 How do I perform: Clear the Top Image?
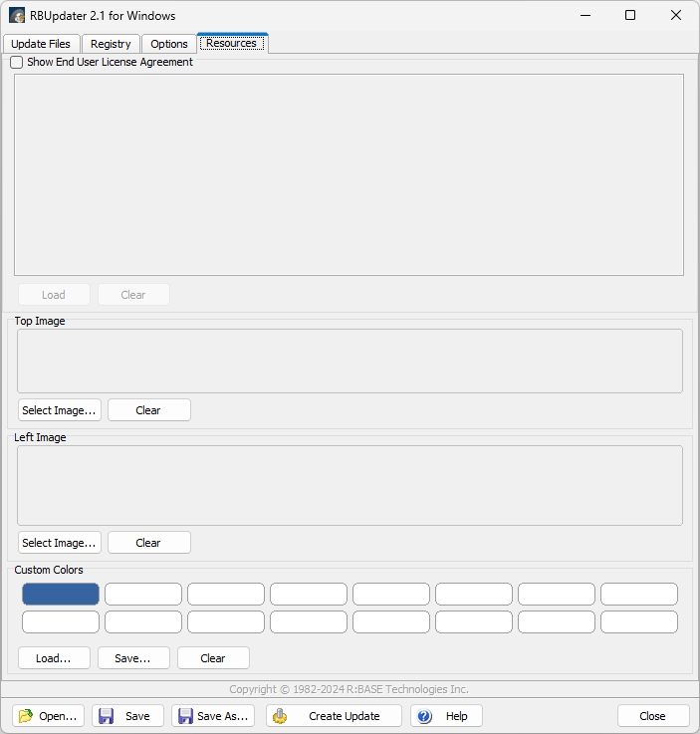pos(149,410)
